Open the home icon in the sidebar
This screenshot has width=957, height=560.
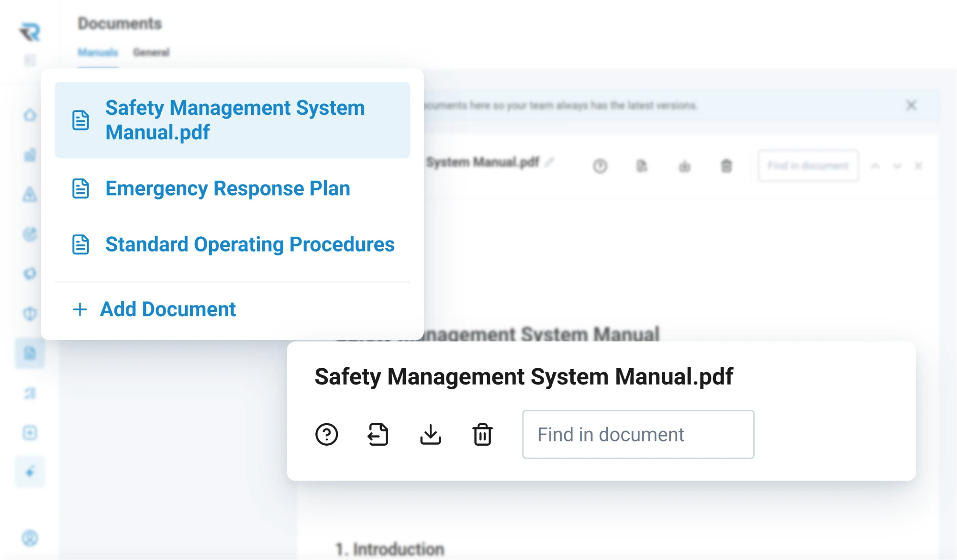point(30,115)
